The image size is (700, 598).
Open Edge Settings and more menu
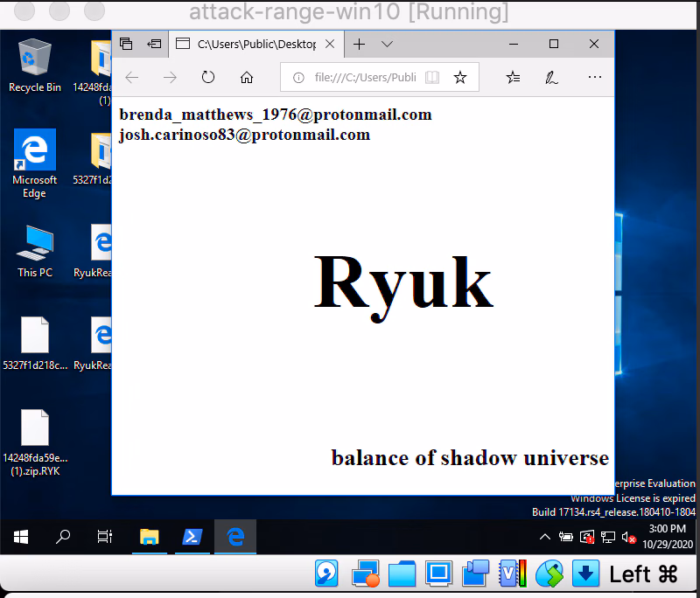pos(595,78)
